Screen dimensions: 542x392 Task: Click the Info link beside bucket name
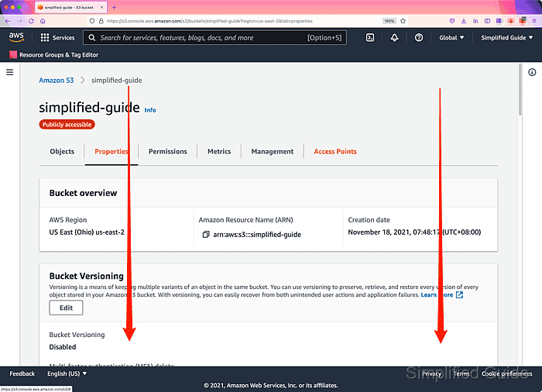[x=150, y=110]
